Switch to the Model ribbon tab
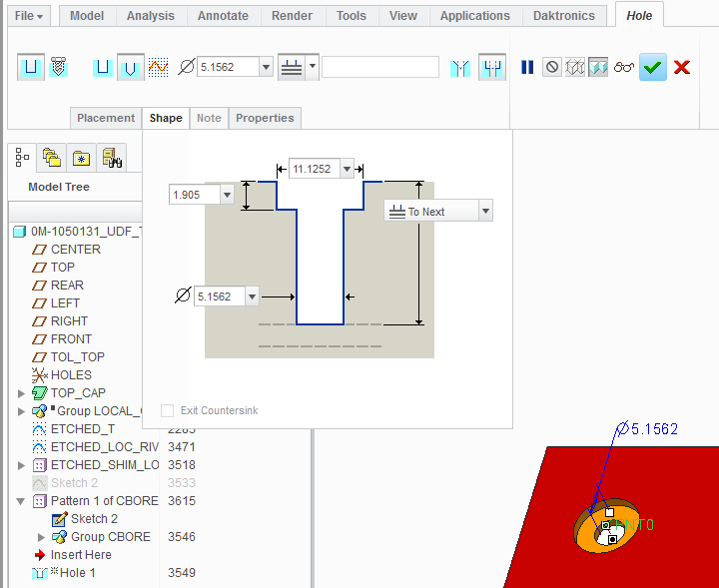The image size is (719, 588). [x=87, y=16]
